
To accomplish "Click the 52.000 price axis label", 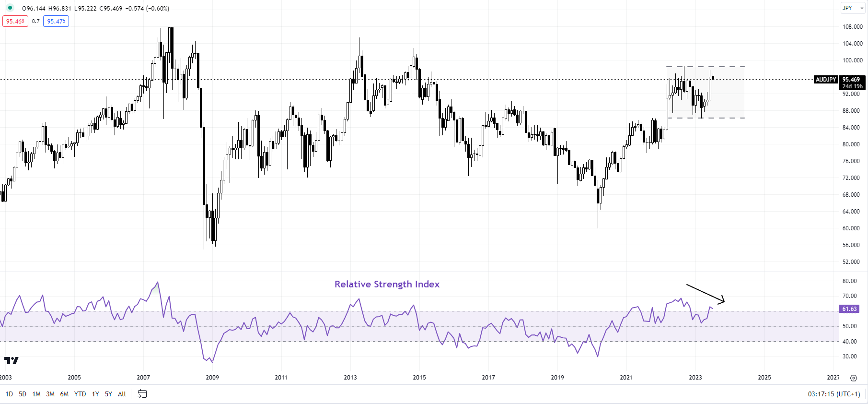I will point(851,262).
